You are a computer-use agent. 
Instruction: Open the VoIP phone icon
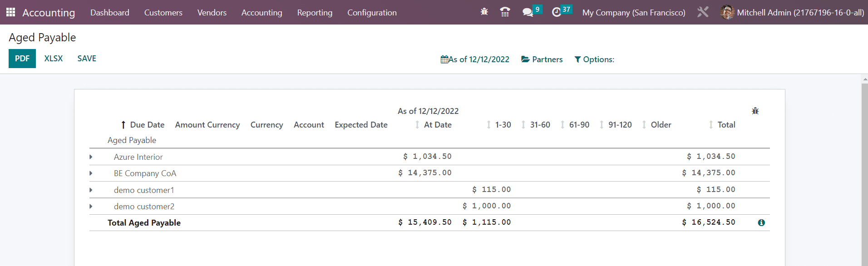(504, 12)
